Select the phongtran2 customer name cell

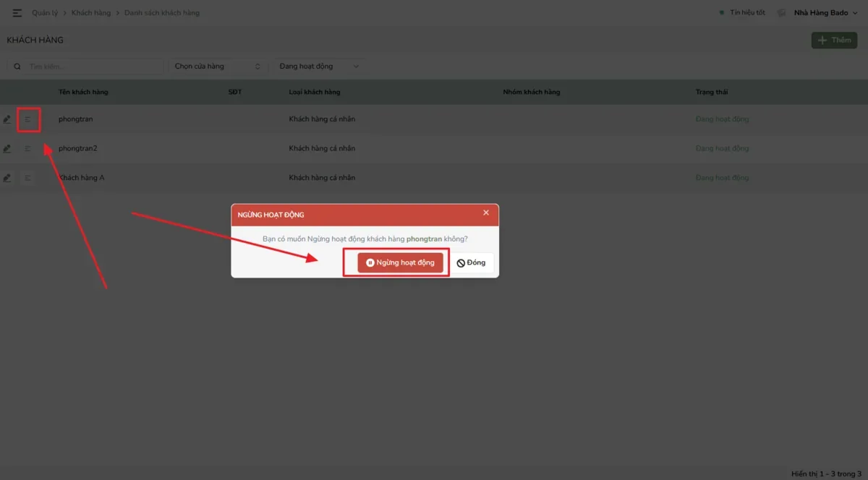pos(78,148)
